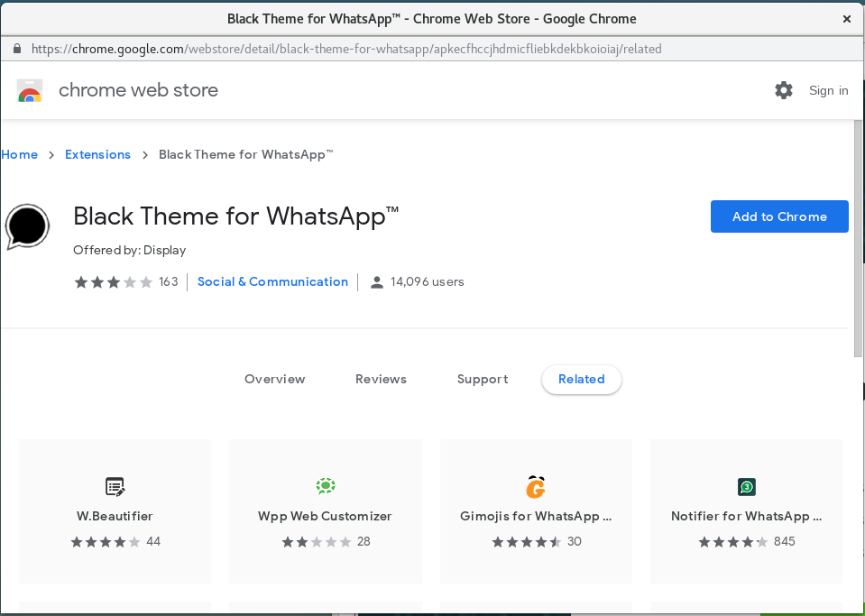This screenshot has height=616, width=865.
Task: Click the Gimojis orange G icon
Action: (536, 487)
